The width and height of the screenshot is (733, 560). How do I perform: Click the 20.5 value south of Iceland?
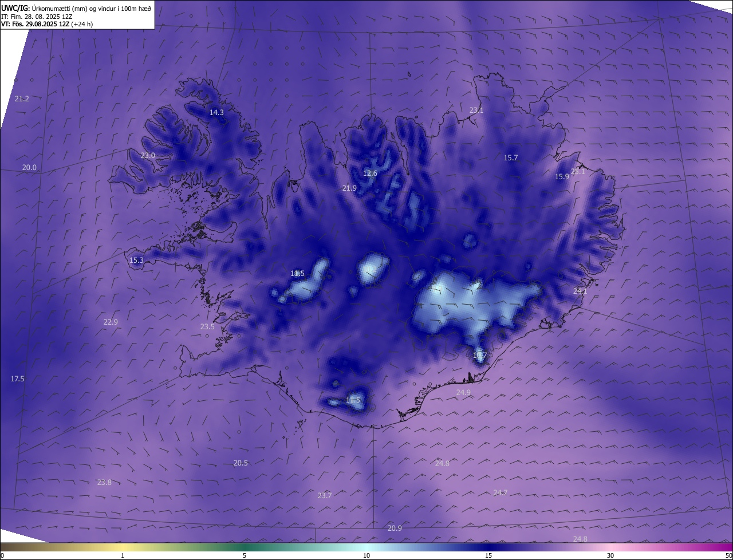coord(241,463)
